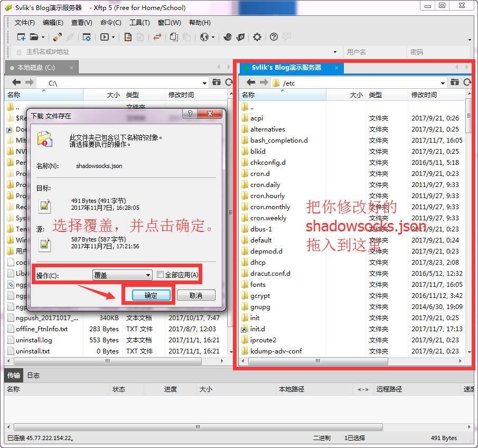The width and height of the screenshot is (478, 448).
Task: Go up one folder in local pane
Action: (x=217, y=82)
